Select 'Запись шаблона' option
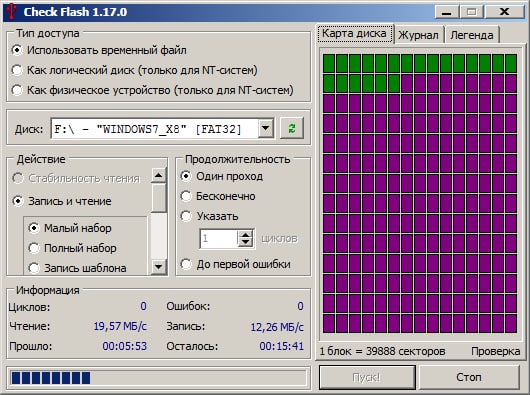Screen dimensions: 530x395 click(x=77, y=268)
